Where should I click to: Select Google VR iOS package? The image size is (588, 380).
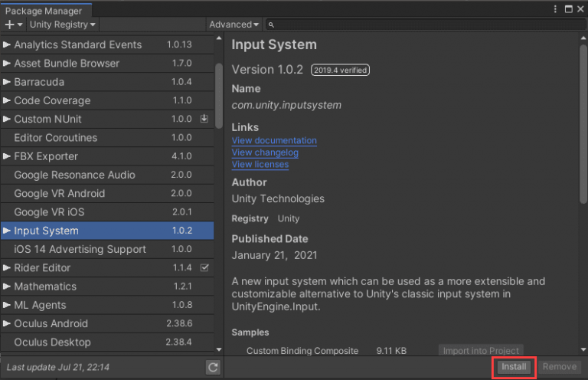point(107,212)
